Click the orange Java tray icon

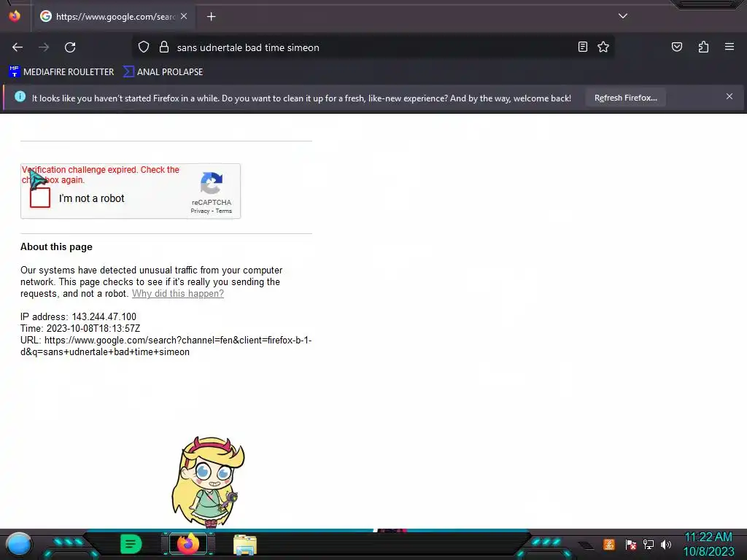609,544
